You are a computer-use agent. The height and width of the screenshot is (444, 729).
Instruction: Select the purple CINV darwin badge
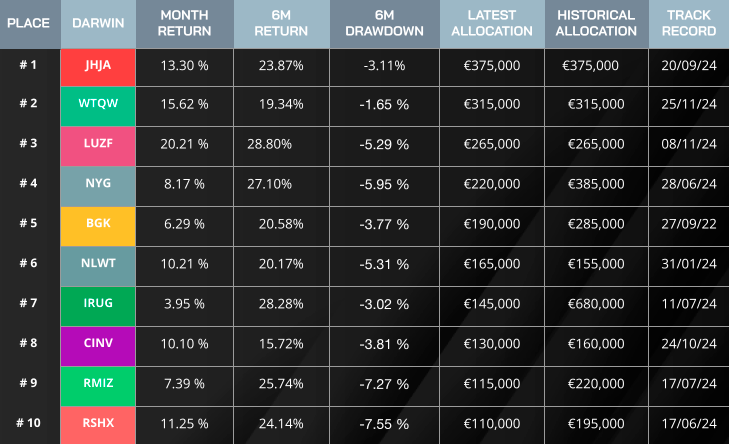98,343
